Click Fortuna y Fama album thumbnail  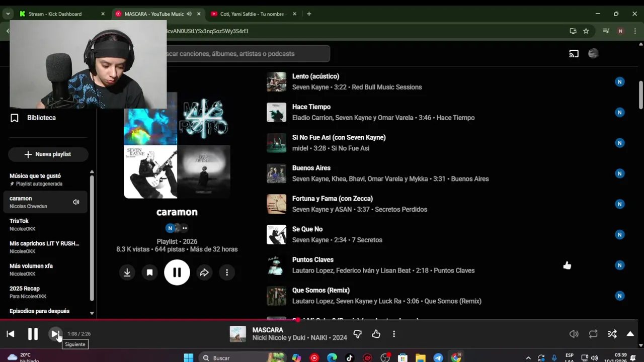pyautogui.click(x=276, y=204)
